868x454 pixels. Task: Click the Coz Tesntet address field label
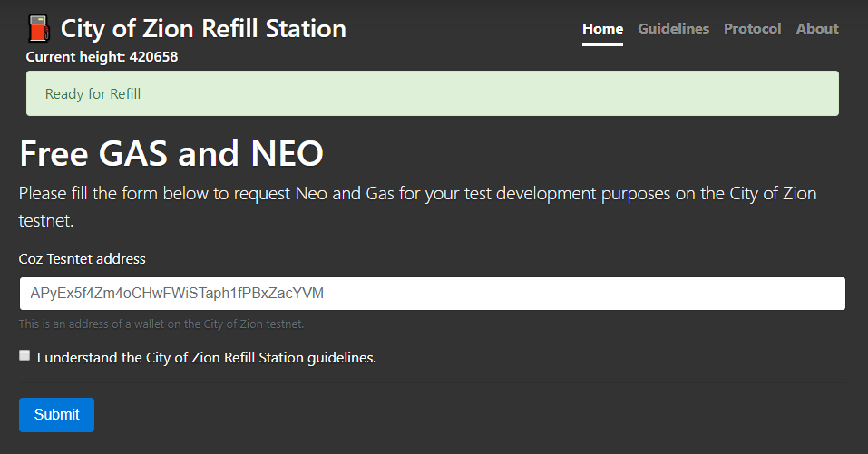pyautogui.click(x=82, y=259)
